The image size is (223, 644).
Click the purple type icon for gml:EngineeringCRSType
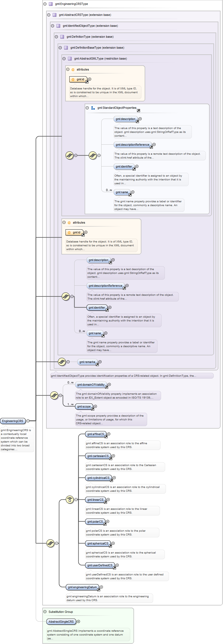coord(50,4)
